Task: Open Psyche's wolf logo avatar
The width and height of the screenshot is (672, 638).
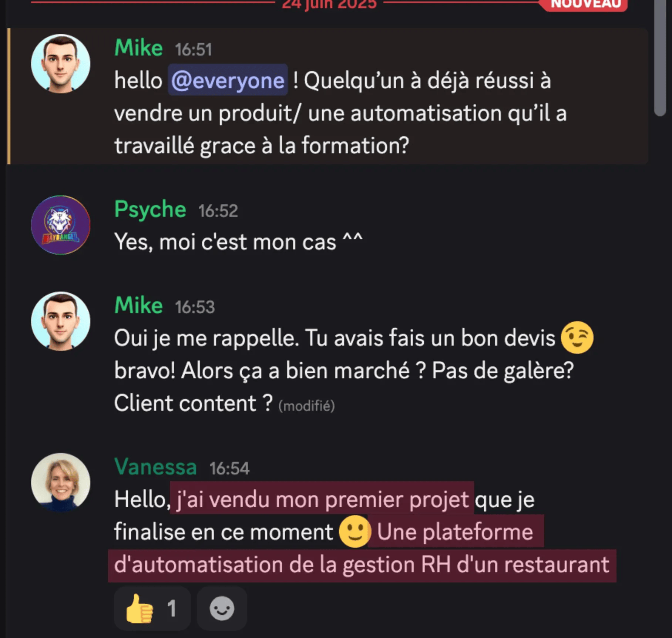Action: coord(61,225)
